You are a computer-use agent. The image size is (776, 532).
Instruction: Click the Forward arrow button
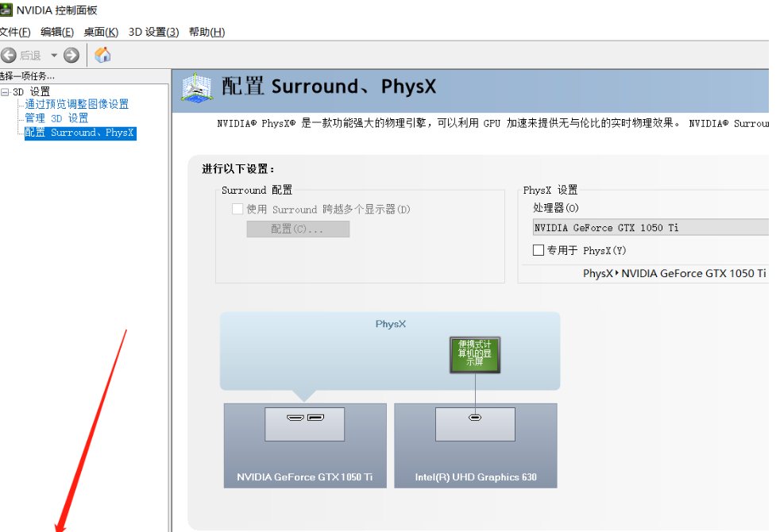click(71, 55)
